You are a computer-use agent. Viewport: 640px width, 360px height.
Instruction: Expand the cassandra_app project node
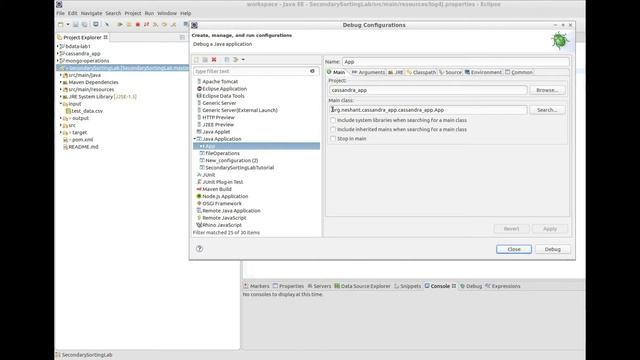pos(58,53)
